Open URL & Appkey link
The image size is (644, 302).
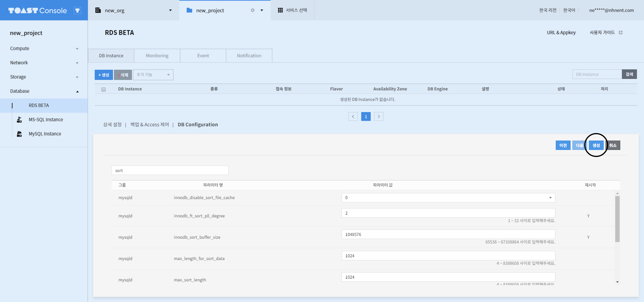[561, 32]
